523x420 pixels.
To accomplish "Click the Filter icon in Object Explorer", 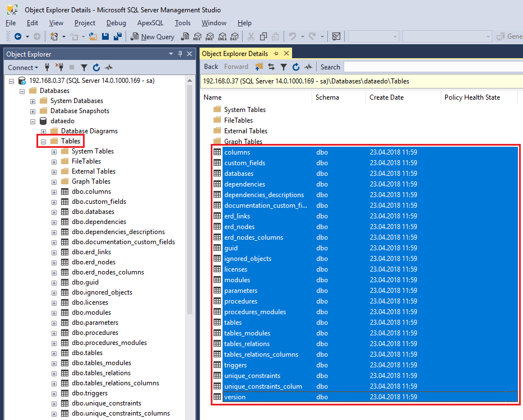I will (x=84, y=67).
